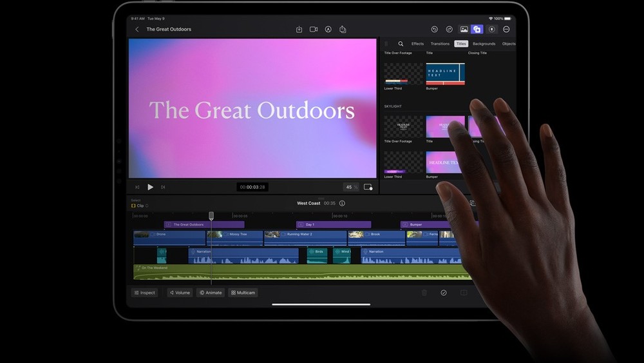Select the Brook clip
Screen dimensions: 644x363
tap(377, 238)
